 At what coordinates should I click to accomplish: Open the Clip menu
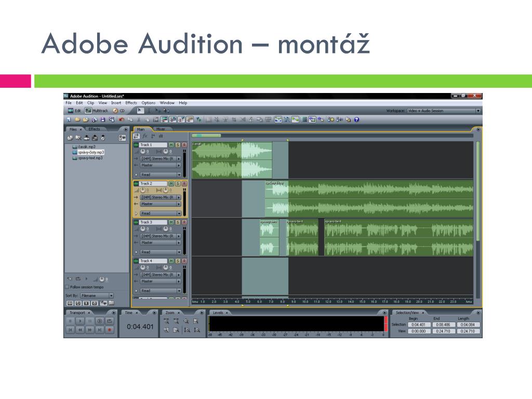coord(90,103)
